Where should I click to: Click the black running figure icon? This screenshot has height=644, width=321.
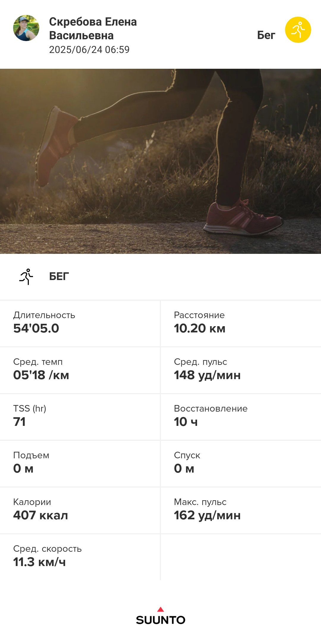coord(26,277)
